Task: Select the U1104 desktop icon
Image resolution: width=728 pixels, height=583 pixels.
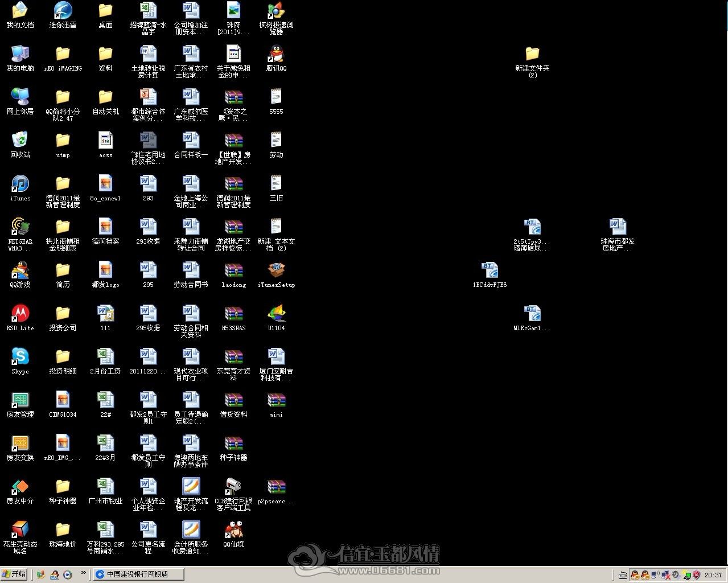Action: click(276, 318)
